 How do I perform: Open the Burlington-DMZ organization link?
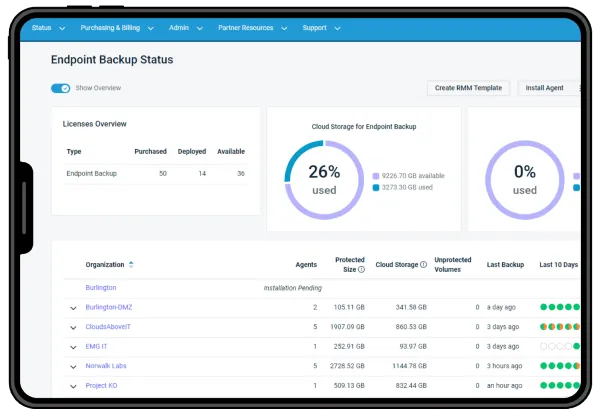109,307
